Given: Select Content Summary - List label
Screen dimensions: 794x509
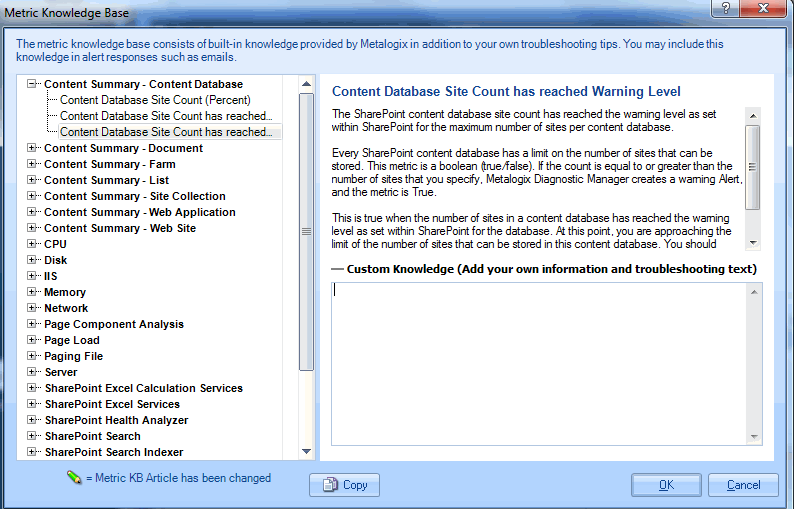Looking at the screenshot, I should pos(106,180).
